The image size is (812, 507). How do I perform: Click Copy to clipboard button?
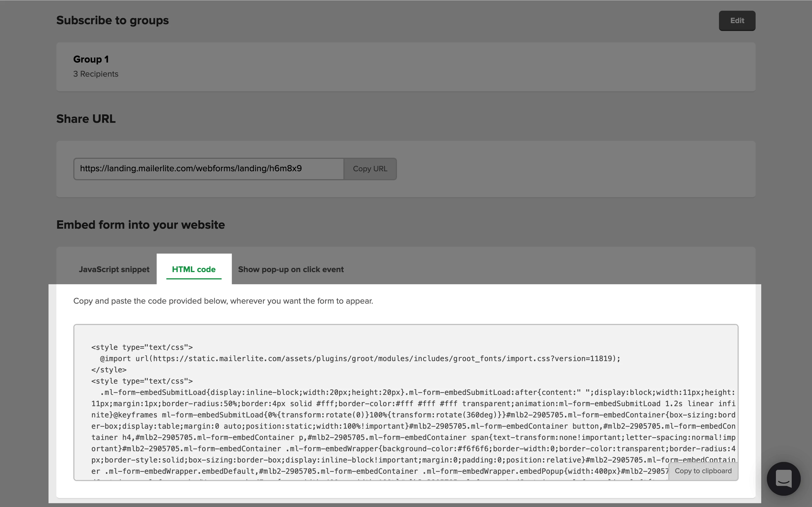click(703, 471)
